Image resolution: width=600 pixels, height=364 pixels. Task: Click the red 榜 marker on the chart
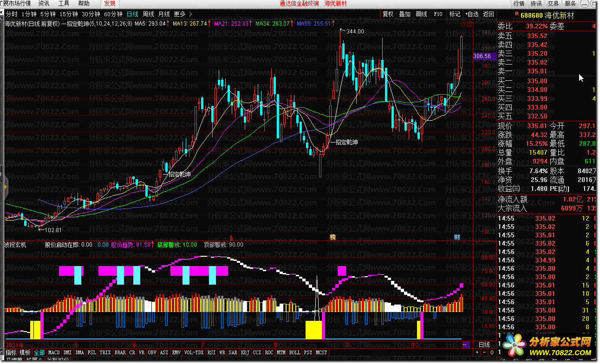pyautogui.click(x=333, y=237)
